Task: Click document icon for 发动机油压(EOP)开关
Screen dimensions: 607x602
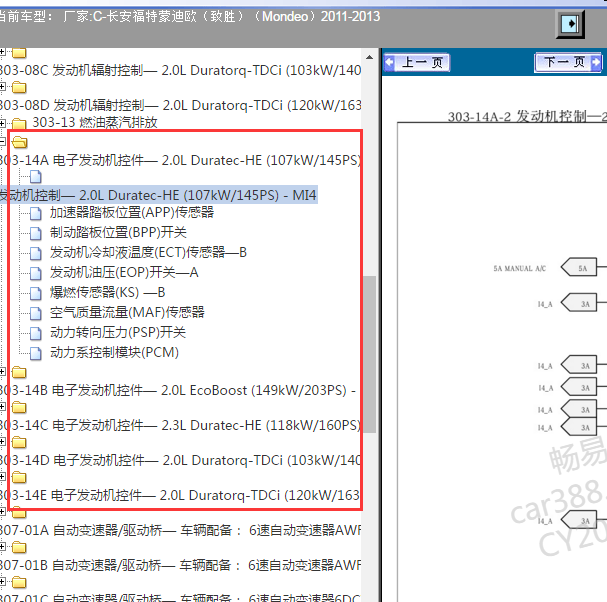Action: pyautogui.click(x=36, y=273)
